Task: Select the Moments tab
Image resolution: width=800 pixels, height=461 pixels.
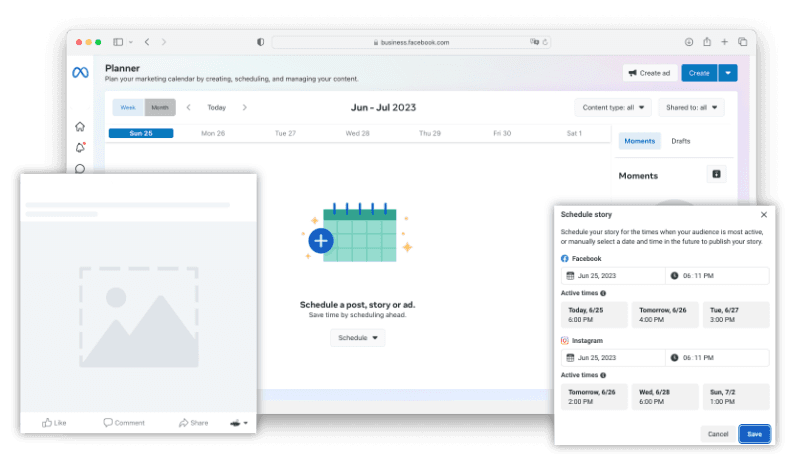Action: click(639, 141)
